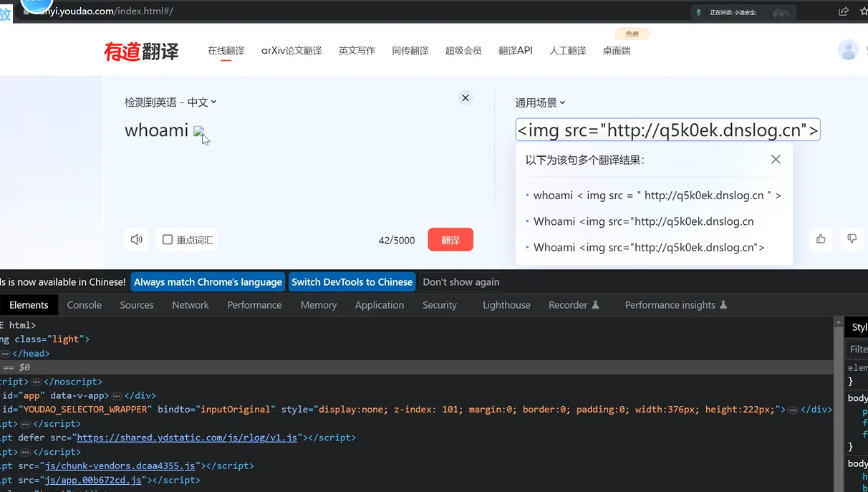Viewport: 868px width, 492px height.
Task: Close the multiple translation results popup
Action: click(776, 160)
